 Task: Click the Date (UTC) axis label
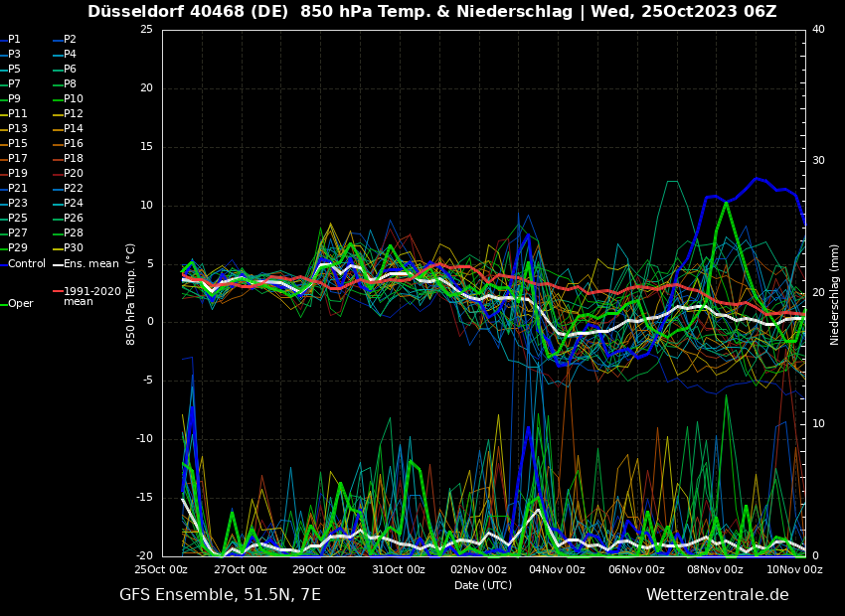483,585
